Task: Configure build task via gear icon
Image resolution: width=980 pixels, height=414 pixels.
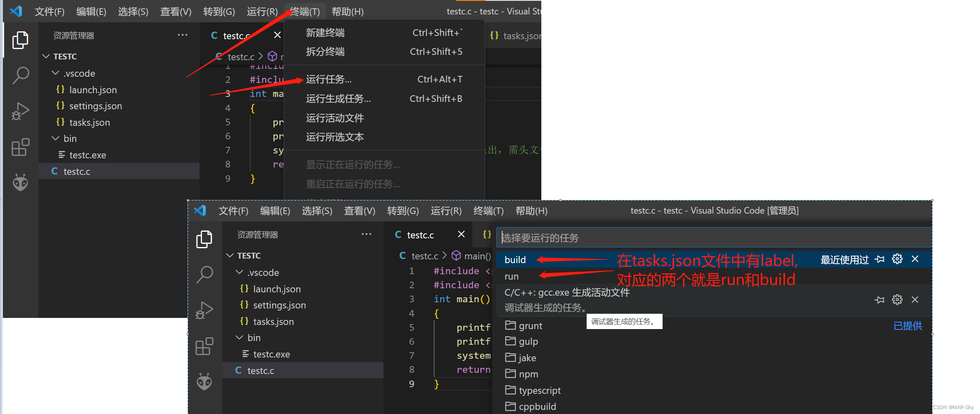Action: [897, 259]
